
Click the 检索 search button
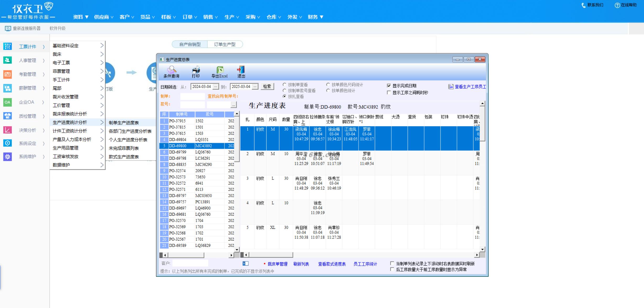(x=267, y=87)
